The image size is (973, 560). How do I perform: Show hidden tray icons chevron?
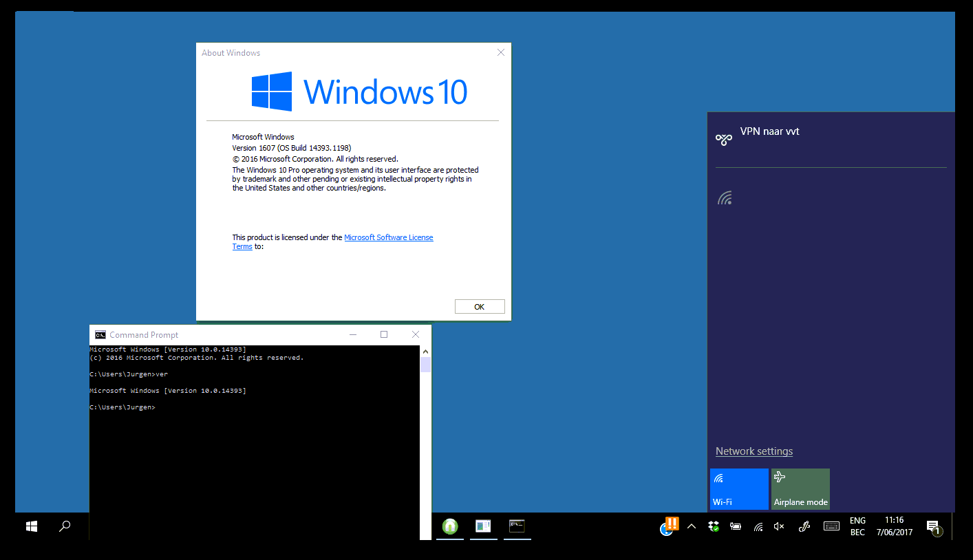tap(692, 526)
